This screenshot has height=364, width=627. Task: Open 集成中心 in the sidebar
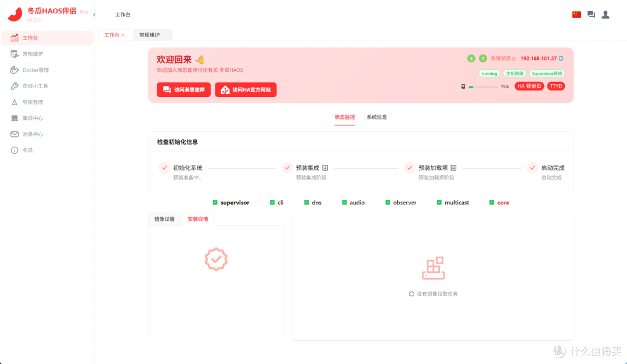coord(47,118)
